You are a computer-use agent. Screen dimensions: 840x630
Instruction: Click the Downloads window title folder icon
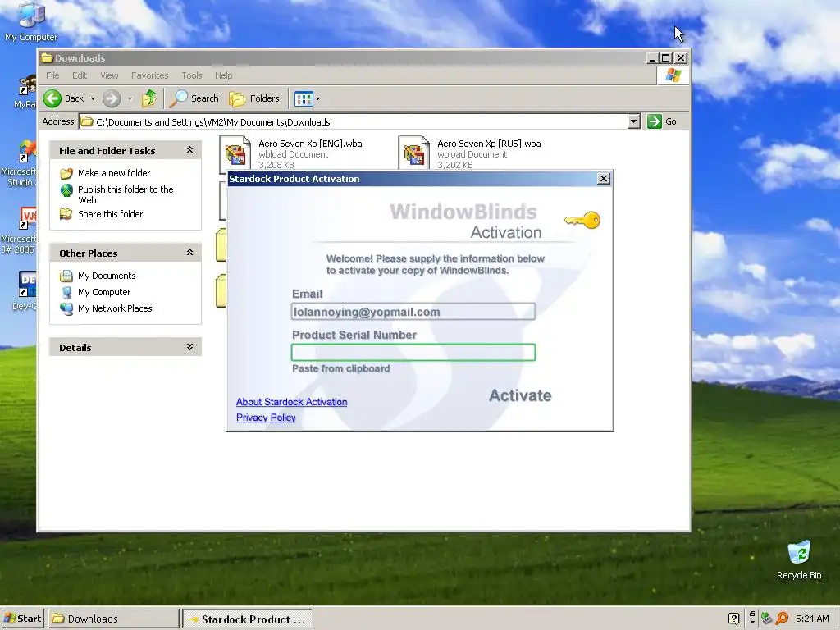tap(47, 58)
